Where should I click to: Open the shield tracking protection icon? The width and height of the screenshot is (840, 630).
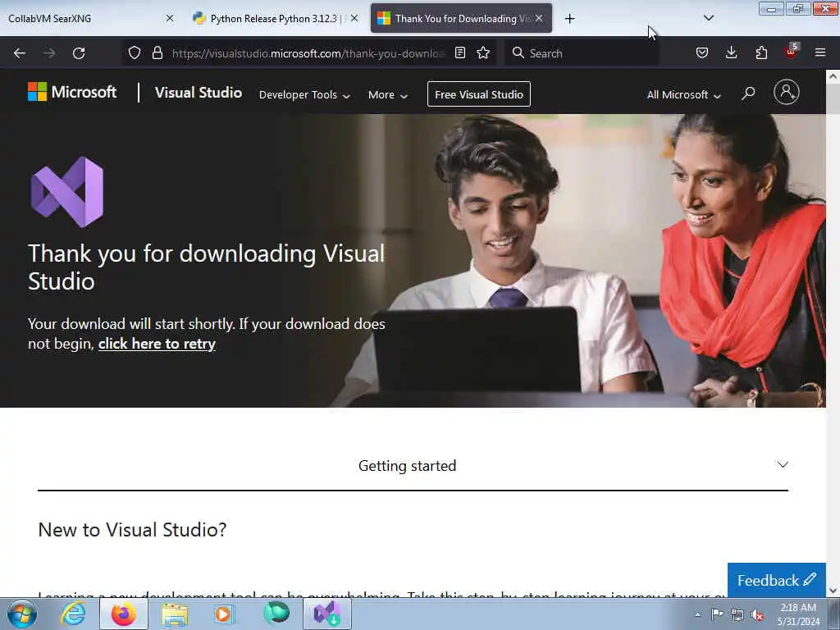tap(135, 52)
